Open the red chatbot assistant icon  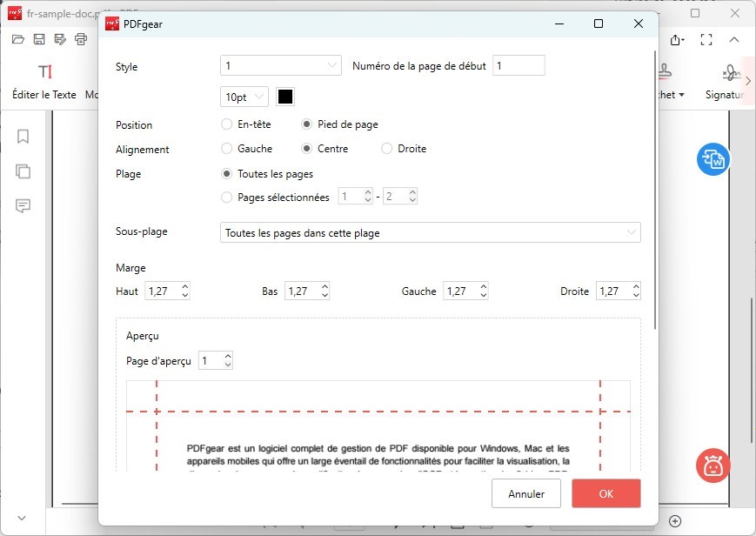coord(713,466)
